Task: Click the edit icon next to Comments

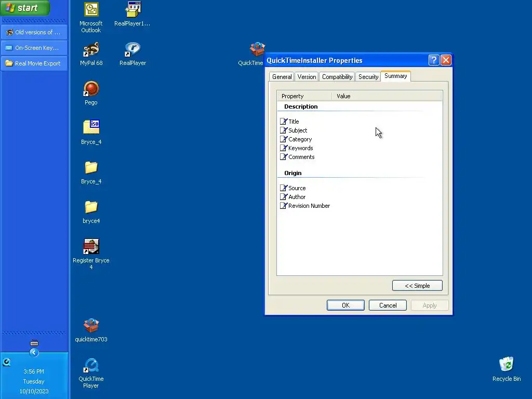Action: tap(284, 156)
